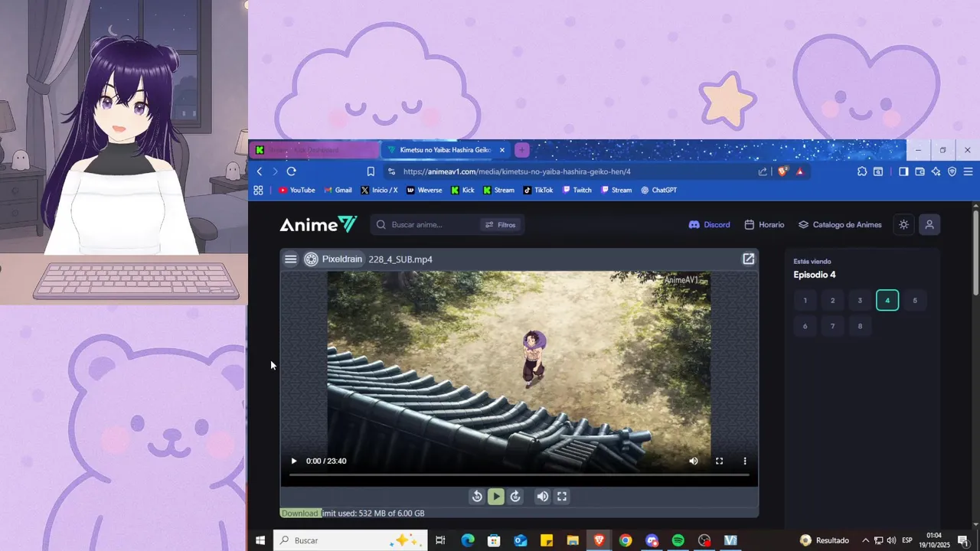Open the Weverse bookmark
This screenshot has height=551, width=980.
[424, 190]
